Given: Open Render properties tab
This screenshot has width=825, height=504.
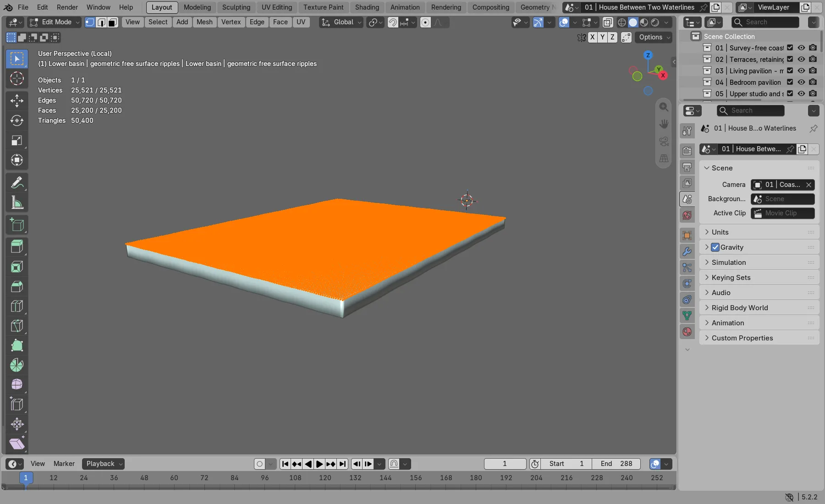Looking at the screenshot, I should tap(687, 151).
